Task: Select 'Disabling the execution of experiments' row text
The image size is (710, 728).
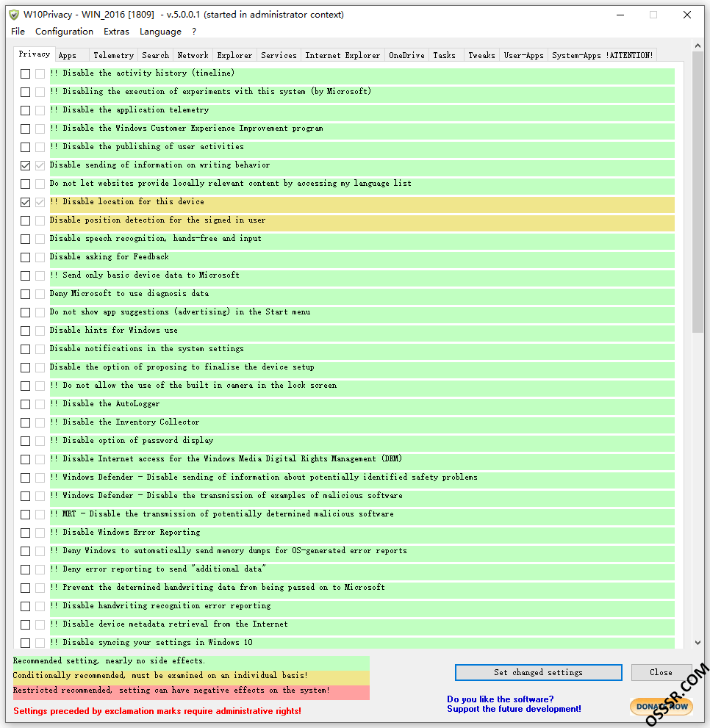Action: [x=210, y=92]
